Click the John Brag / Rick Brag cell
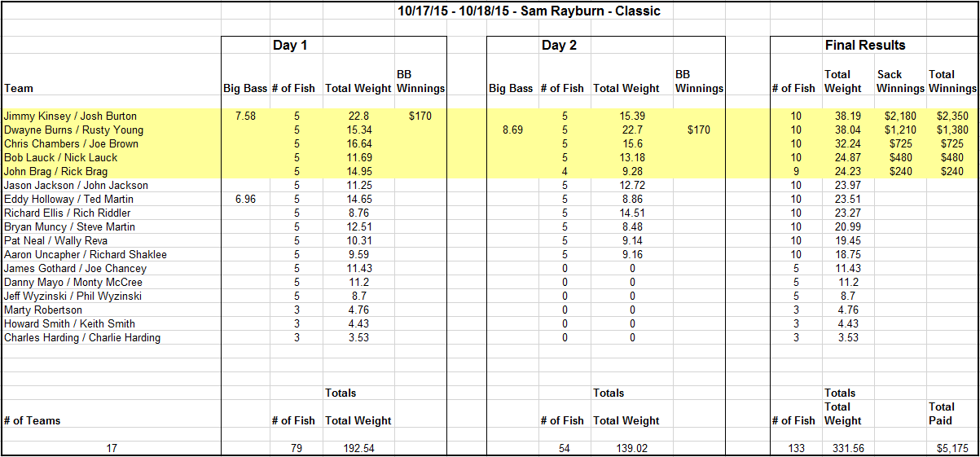 click(111, 172)
